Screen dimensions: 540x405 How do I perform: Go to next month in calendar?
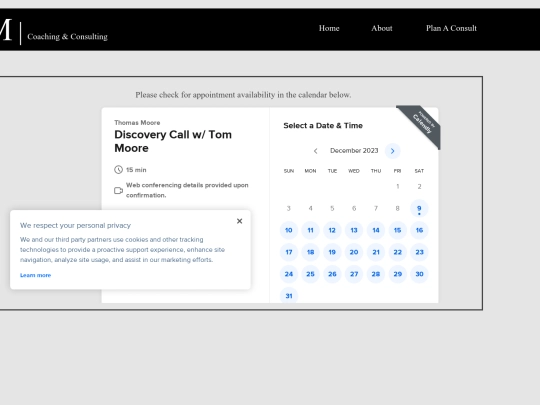point(393,151)
